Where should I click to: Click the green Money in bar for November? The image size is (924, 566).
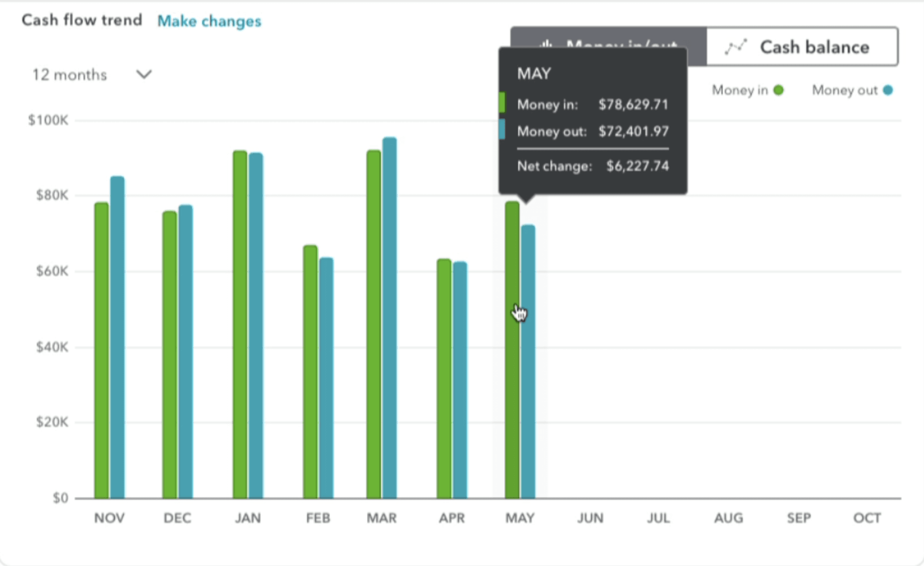101,350
